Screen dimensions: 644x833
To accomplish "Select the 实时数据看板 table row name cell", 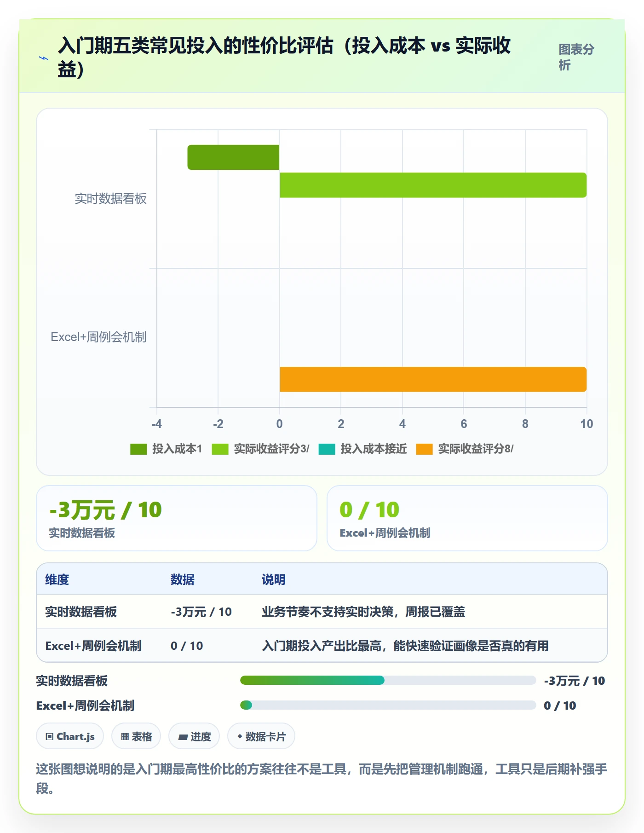I will (81, 612).
